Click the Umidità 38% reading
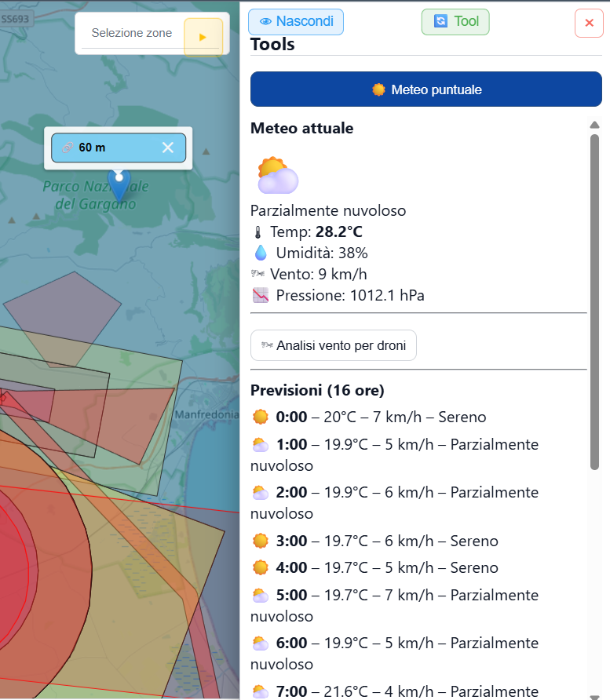 coord(322,253)
